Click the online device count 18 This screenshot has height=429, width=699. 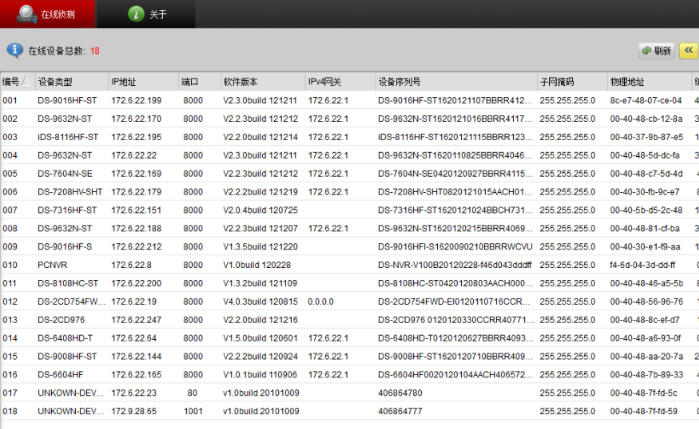pos(95,51)
